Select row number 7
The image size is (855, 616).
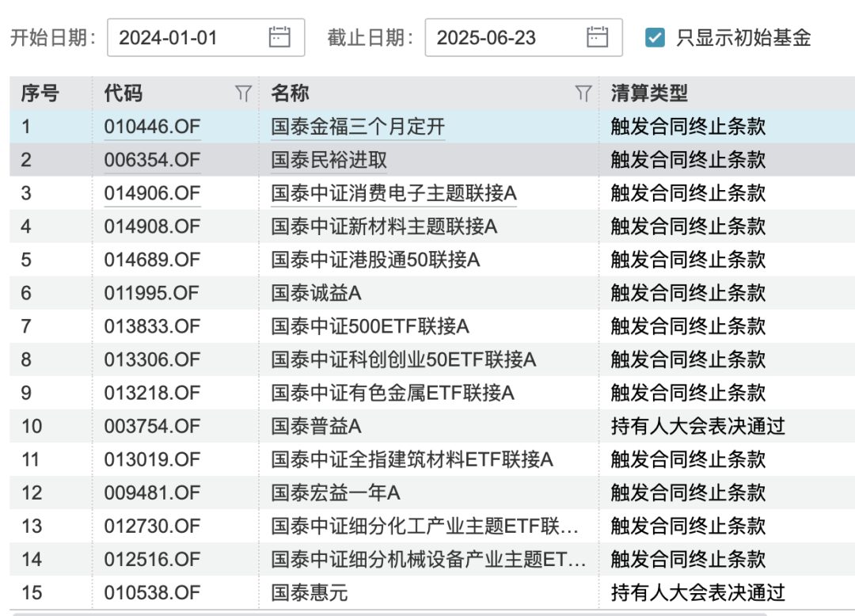pyautogui.click(x=26, y=326)
